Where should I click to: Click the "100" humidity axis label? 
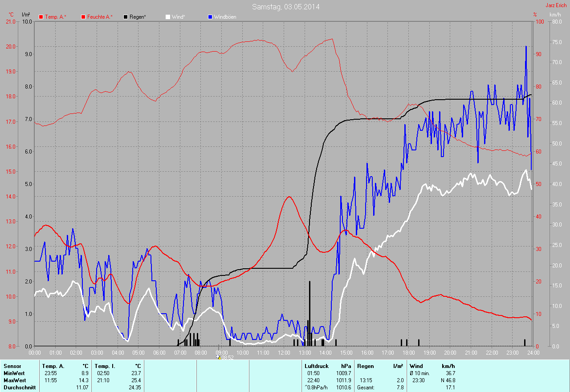(539, 21)
